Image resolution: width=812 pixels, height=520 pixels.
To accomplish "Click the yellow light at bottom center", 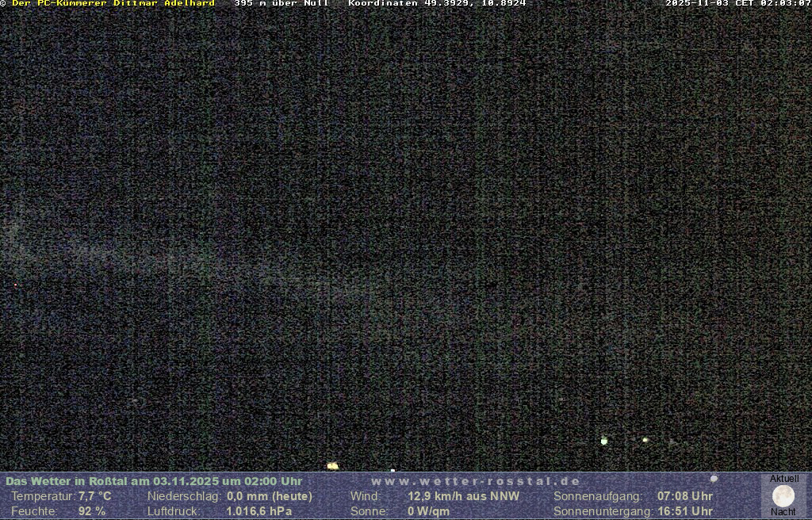I will point(332,466).
